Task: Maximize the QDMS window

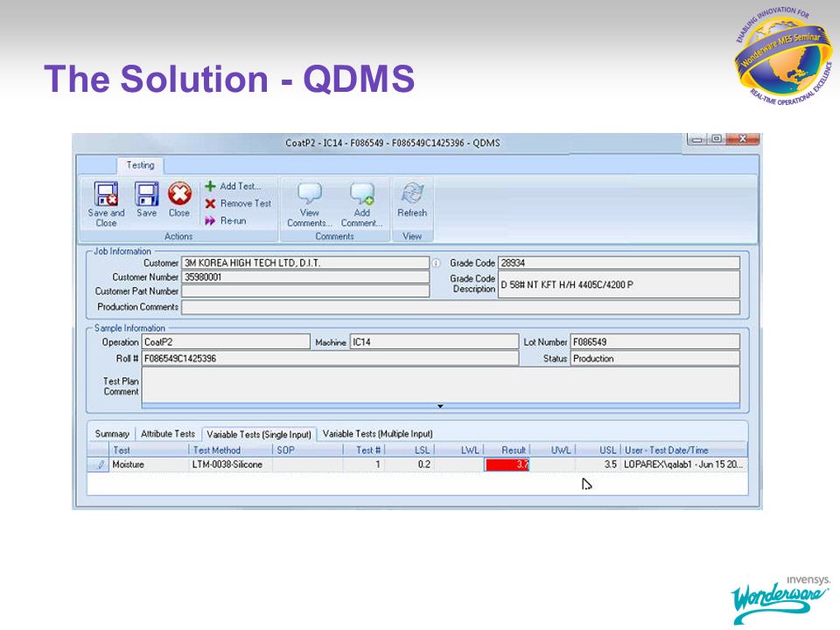Action: pos(717,139)
